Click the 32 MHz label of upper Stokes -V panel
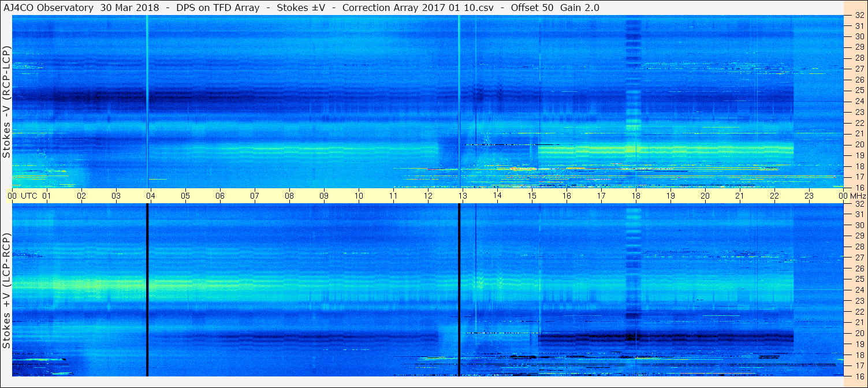868x388 pixels. click(859, 16)
